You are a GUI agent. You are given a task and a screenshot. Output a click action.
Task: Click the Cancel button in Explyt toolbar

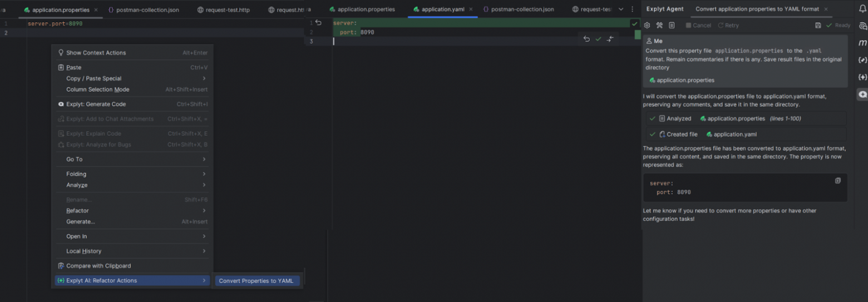click(698, 26)
